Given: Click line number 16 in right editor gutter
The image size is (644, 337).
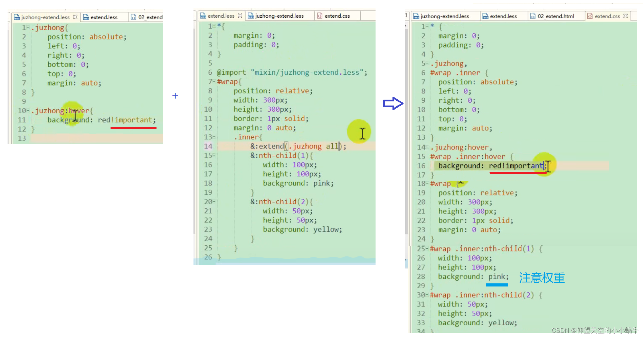Looking at the screenshot, I should pyautogui.click(x=421, y=166).
